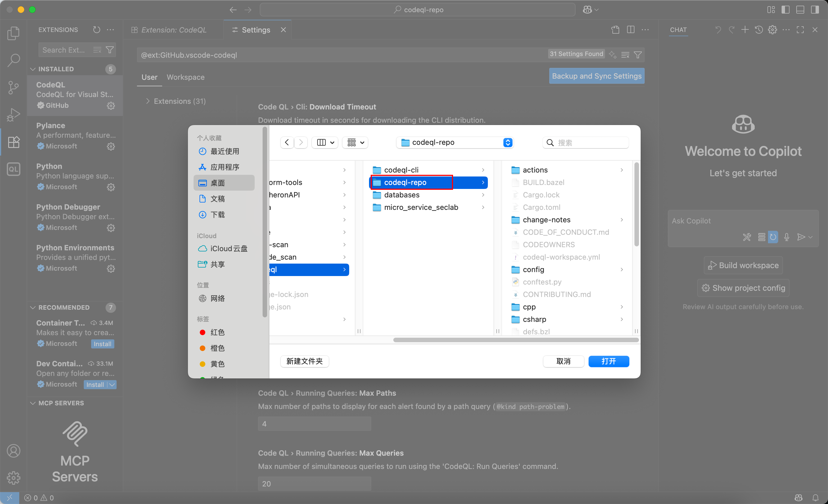Open the Extensions view icon

tap(14, 142)
